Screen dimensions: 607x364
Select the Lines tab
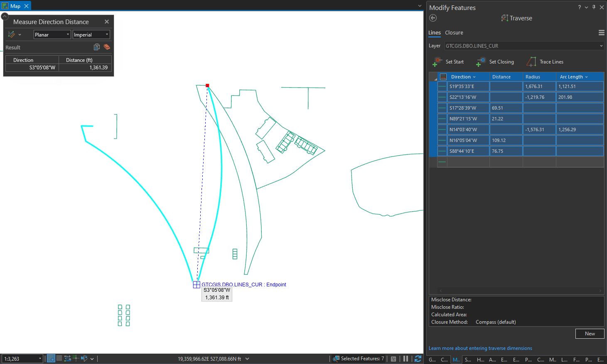pos(434,32)
